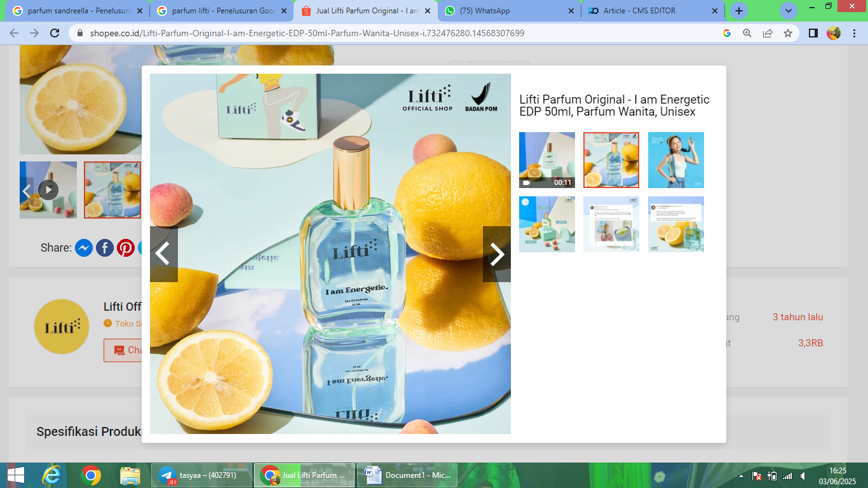The width and height of the screenshot is (868, 488).
Task: Show hidden system tray icons
Action: (x=742, y=476)
